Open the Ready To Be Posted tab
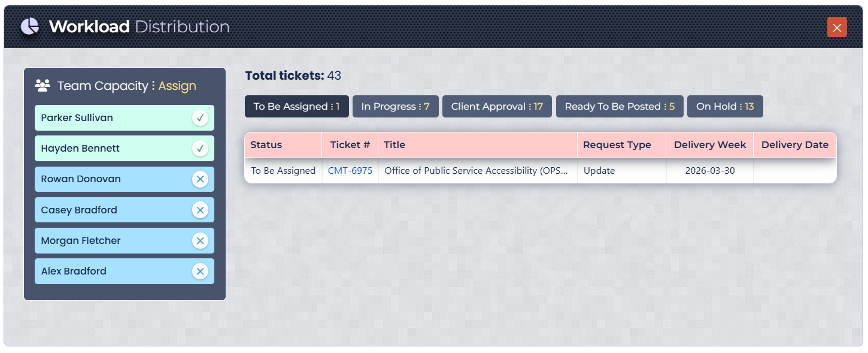 620,107
